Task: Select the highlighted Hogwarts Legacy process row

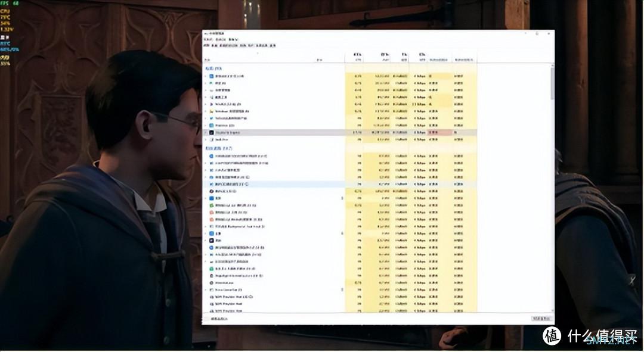Action: [340, 132]
